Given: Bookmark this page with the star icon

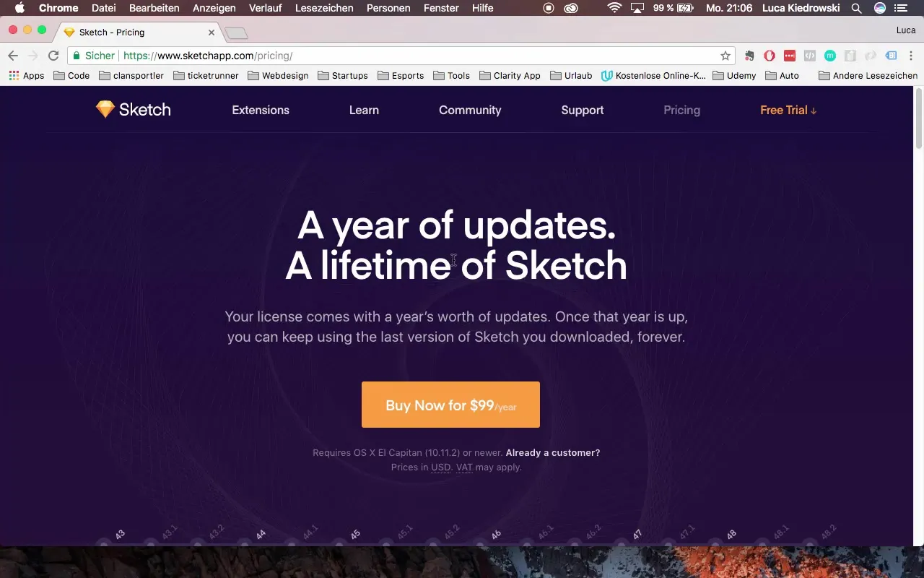Looking at the screenshot, I should (725, 56).
